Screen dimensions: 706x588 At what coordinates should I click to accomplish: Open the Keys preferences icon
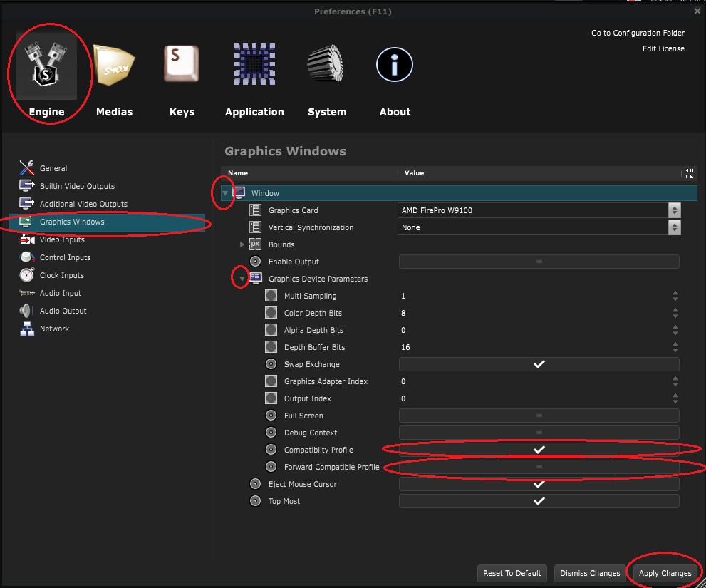(182, 64)
